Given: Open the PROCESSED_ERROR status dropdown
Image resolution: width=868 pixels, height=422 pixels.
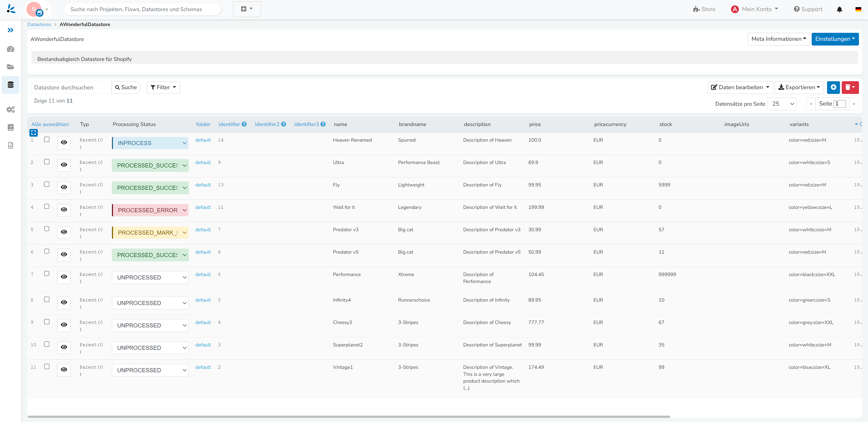Looking at the screenshot, I should 150,210.
